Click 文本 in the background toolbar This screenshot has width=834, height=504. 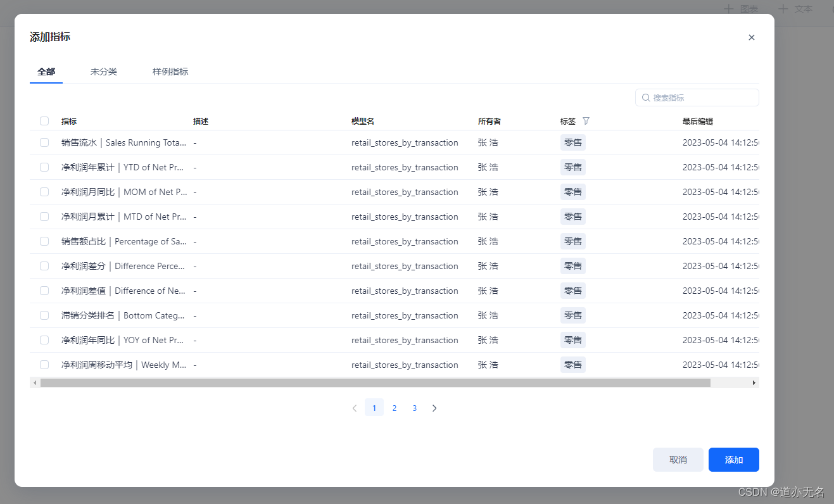pyautogui.click(x=795, y=9)
